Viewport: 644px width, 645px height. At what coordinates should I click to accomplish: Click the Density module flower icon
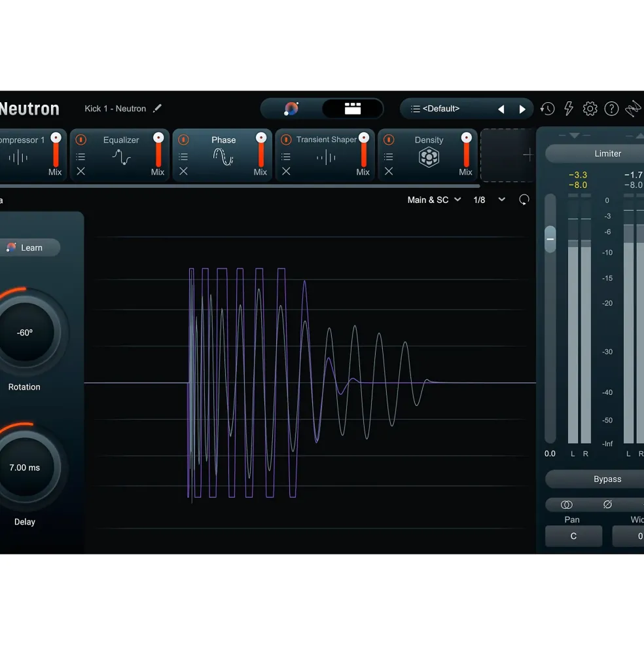point(429,157)
